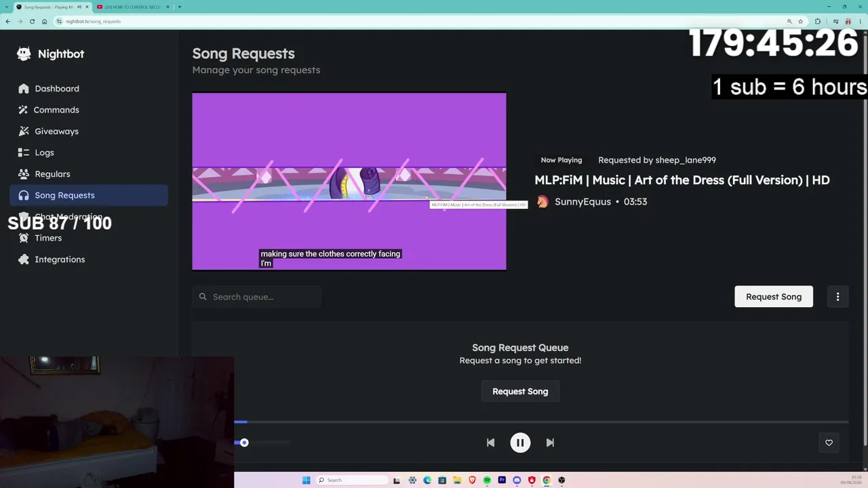Close the YouTube browser tab
The height and width of the screenshot is (488, 868).
pyautogui.click(x=167, y=7)
